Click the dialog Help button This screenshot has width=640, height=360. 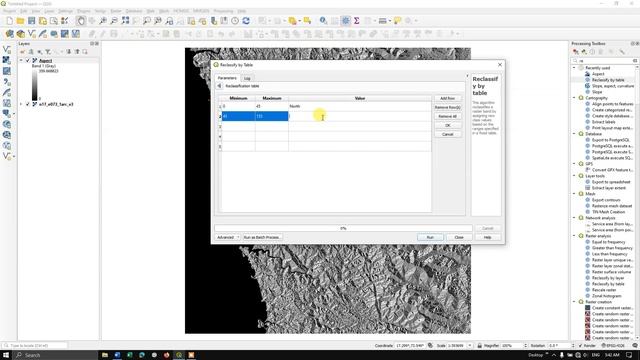pyautogui.click(x=487, y=237)
